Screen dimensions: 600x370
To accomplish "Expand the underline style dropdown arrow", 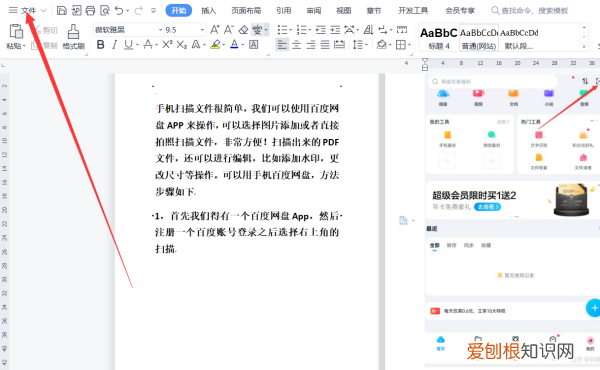I will click(x=137, y=45).
